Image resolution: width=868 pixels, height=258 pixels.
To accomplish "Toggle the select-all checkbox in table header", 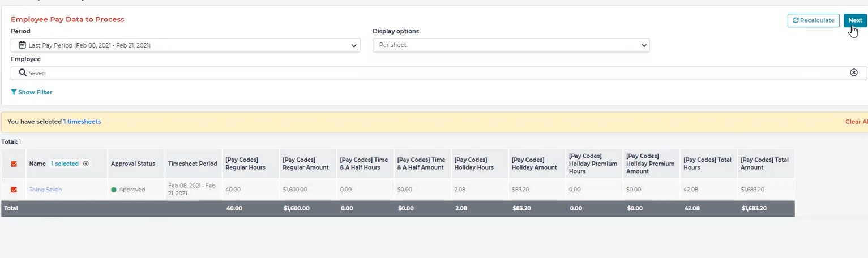I will tap(14, 164).
